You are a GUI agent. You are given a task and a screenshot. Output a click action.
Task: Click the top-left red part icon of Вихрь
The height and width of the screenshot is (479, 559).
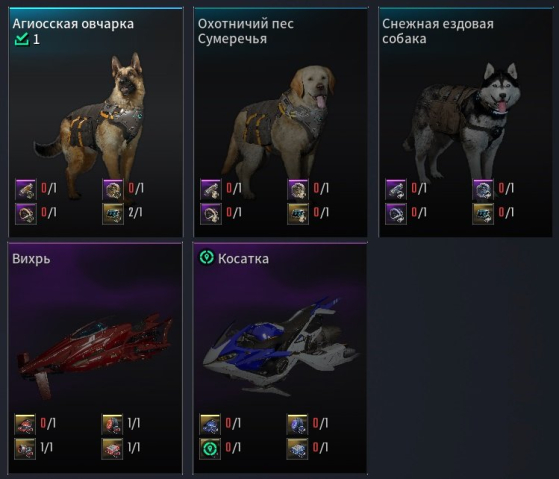pyautogui.click(x=25, y=424)
